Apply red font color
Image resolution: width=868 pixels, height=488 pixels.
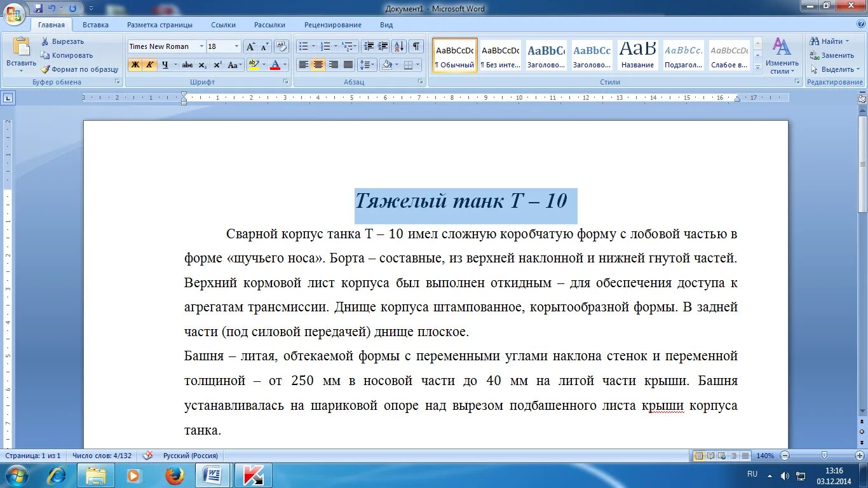(x=275, y=65)
